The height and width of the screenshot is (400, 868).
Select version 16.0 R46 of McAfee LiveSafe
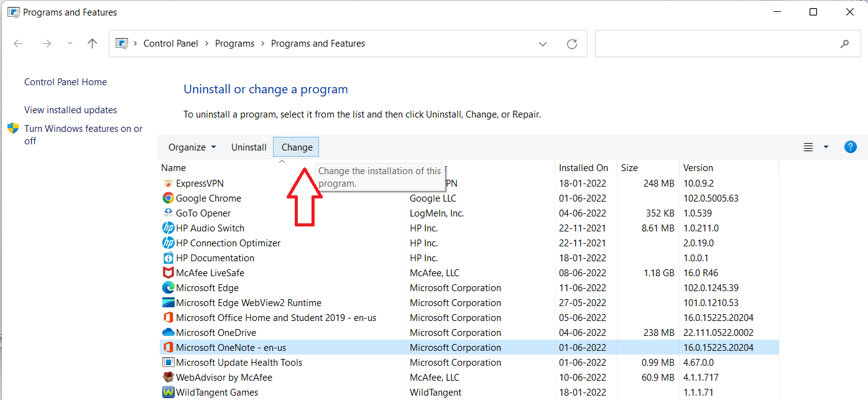tap(701, 273)
